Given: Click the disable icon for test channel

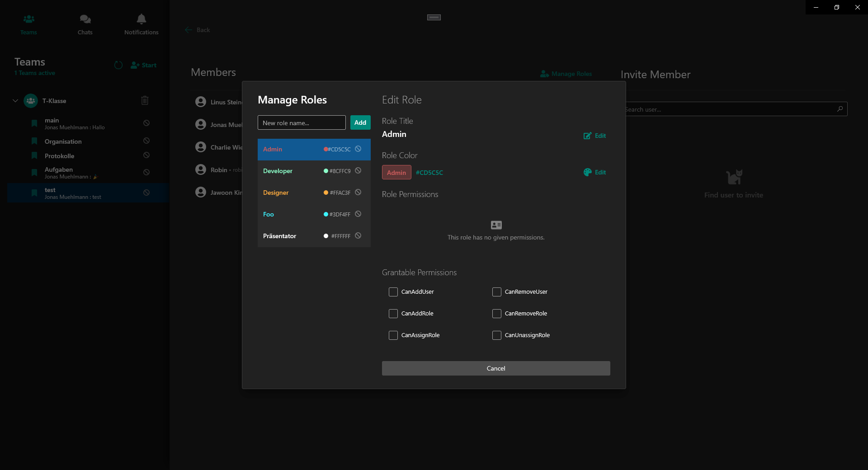Looking at the screenshot, I should tap(146, 193).
